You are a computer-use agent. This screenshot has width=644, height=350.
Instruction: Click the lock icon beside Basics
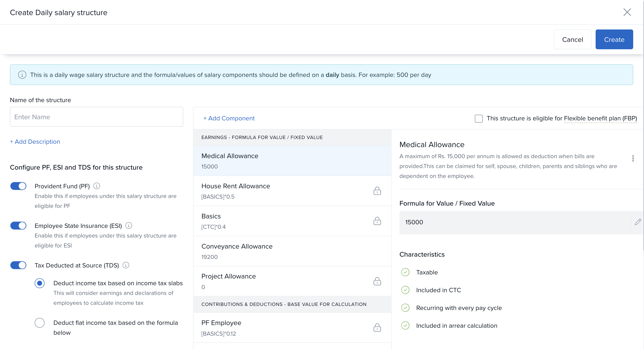(377, 221)
